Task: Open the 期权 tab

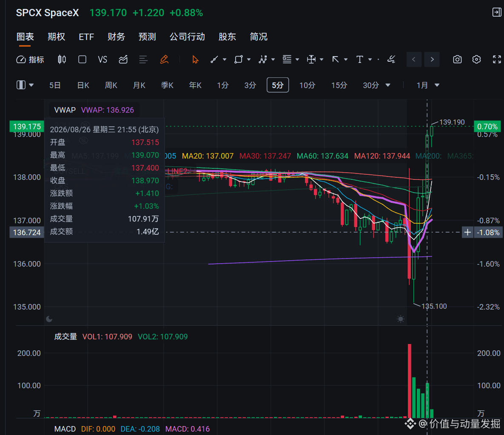Action: click(56, 37)
